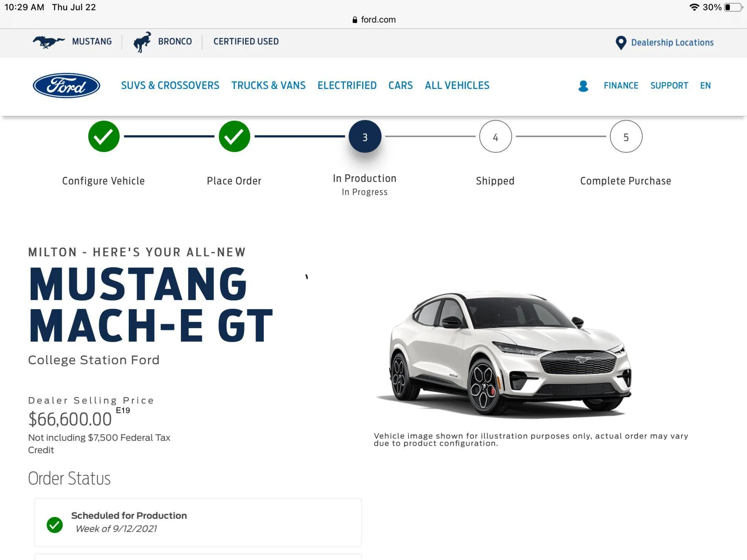Viewport: 747px width, 560px height.
Task: Click the Scheduled for Production green checkmark
Action: coord(55,525)
